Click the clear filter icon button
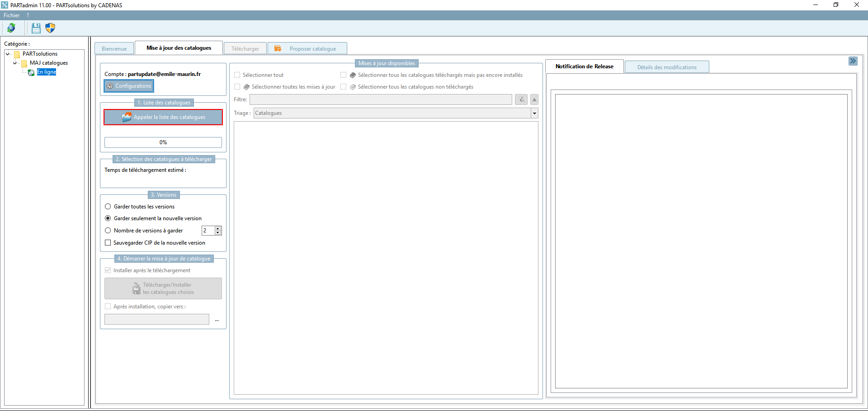Viewport: 868px width, 411px height. pos(521,99)
